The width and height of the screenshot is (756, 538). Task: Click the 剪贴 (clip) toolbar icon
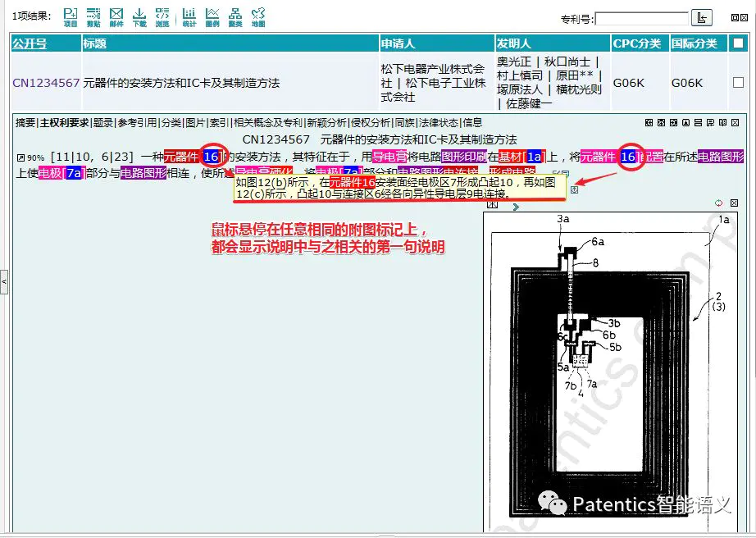click(93, 16)
